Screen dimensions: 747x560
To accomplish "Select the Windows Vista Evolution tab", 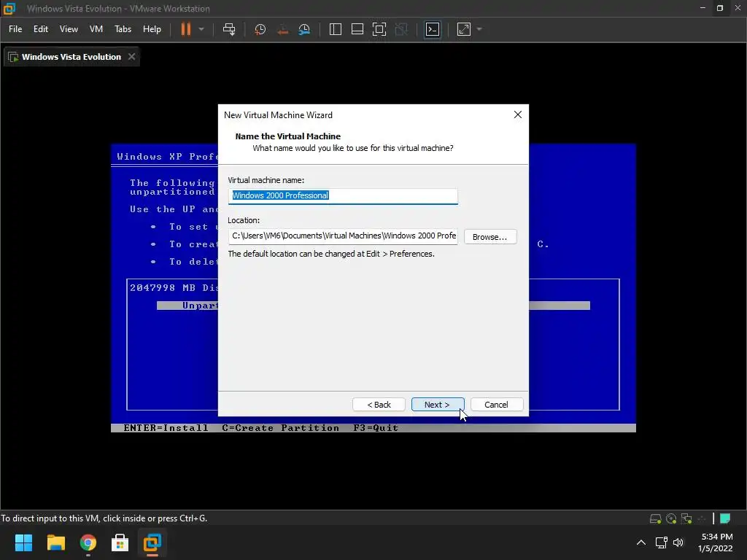I will point(71,57).
